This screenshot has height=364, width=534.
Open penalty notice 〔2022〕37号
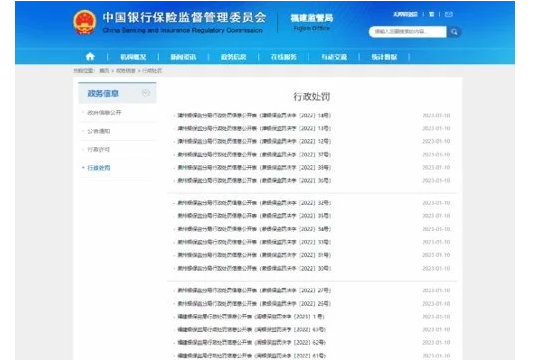[x=254, y=155]
